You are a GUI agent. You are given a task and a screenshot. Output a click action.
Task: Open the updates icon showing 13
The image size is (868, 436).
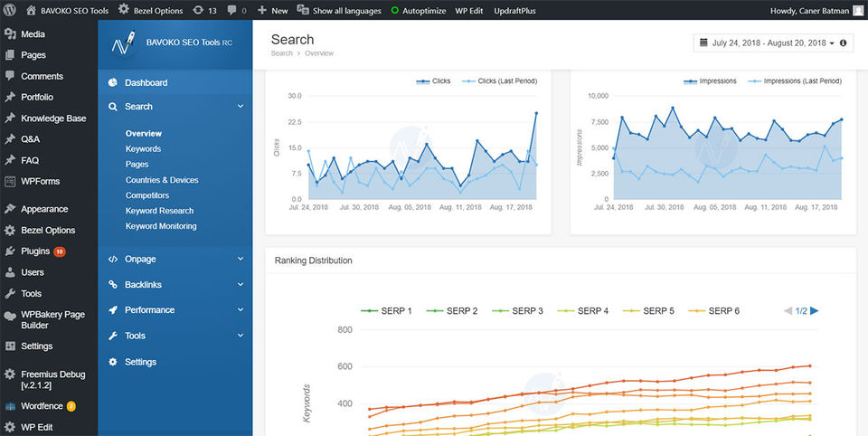(198, 11)
